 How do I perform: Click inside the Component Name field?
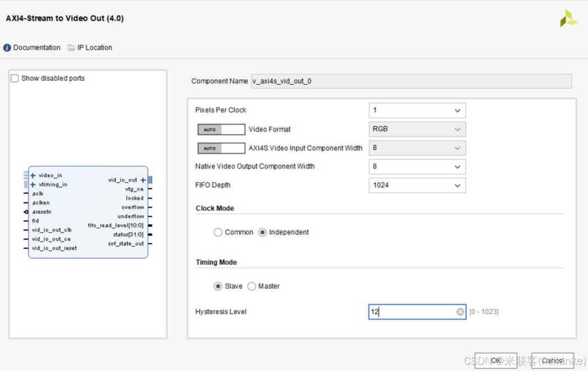point(410,81)
